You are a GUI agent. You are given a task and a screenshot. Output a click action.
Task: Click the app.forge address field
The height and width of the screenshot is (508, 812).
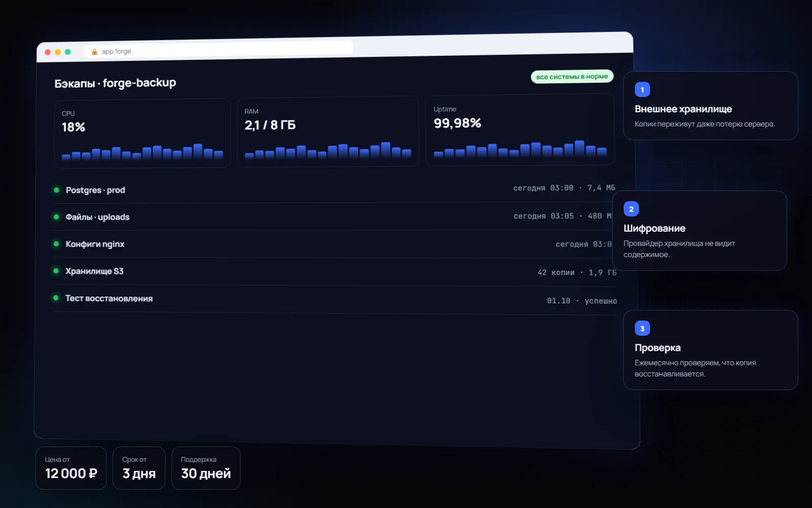[219, 49]
